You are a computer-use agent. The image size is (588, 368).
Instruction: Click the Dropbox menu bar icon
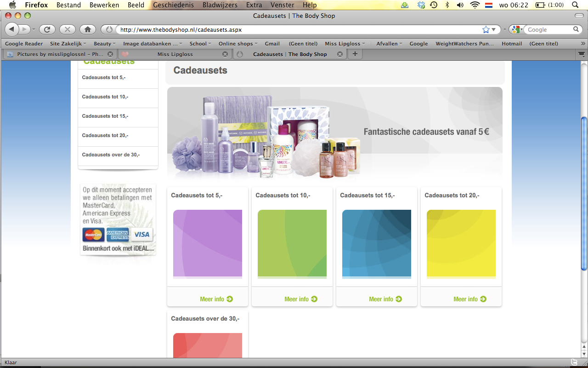tap(421, 5)
